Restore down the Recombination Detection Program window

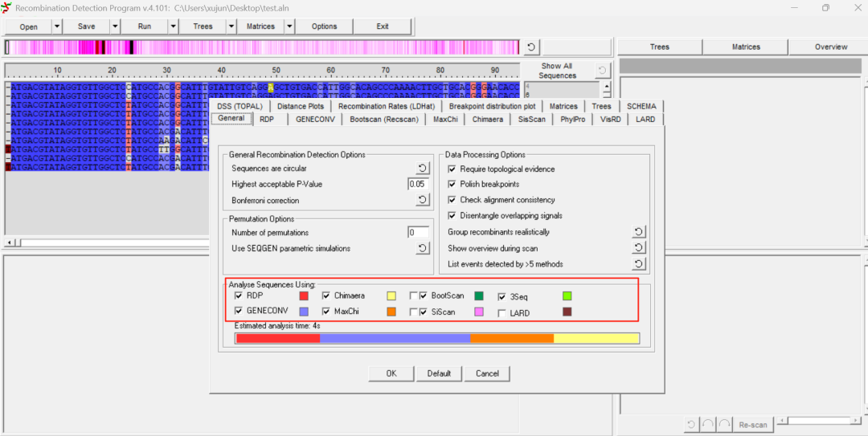point(825,8)
